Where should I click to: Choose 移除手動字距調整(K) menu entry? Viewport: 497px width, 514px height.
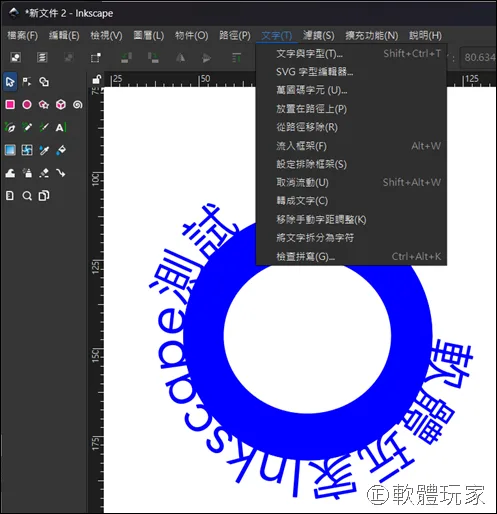coord(351,219)
